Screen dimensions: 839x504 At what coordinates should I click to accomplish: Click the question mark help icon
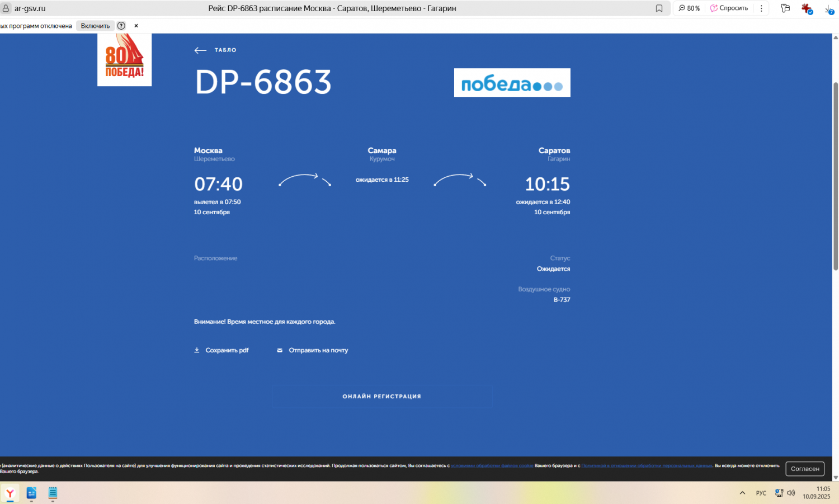coord(121,26)
